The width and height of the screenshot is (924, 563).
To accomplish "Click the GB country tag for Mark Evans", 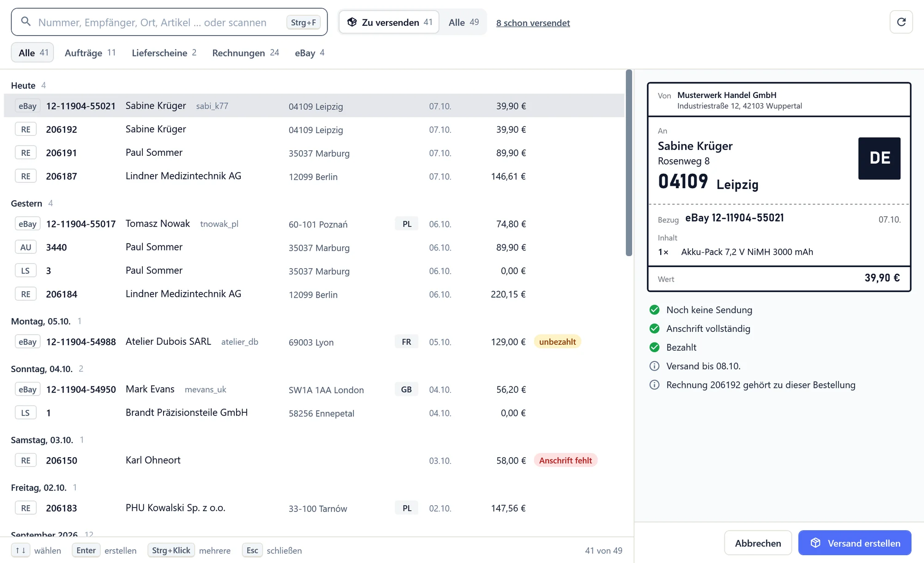I will tap(407, 390).
